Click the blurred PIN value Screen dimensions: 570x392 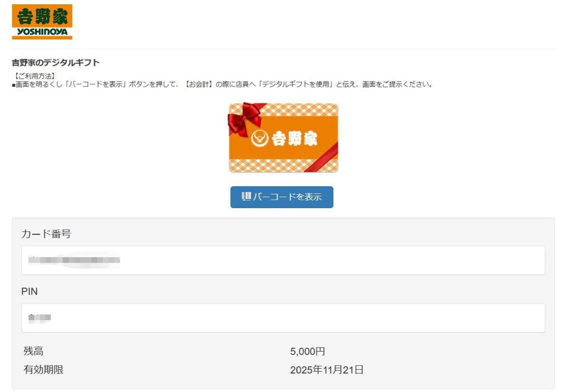pyautogui.click(x=39, y=318)
